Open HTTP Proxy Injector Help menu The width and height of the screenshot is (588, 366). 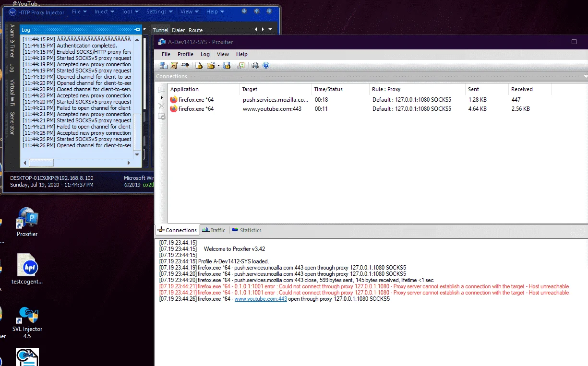point(215,12)
